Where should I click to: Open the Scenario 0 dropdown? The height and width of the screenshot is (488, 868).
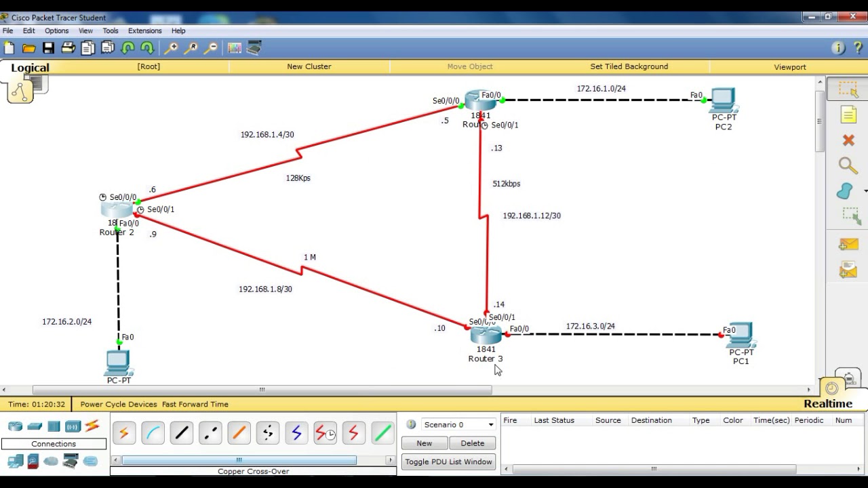(x=458, y=424)
